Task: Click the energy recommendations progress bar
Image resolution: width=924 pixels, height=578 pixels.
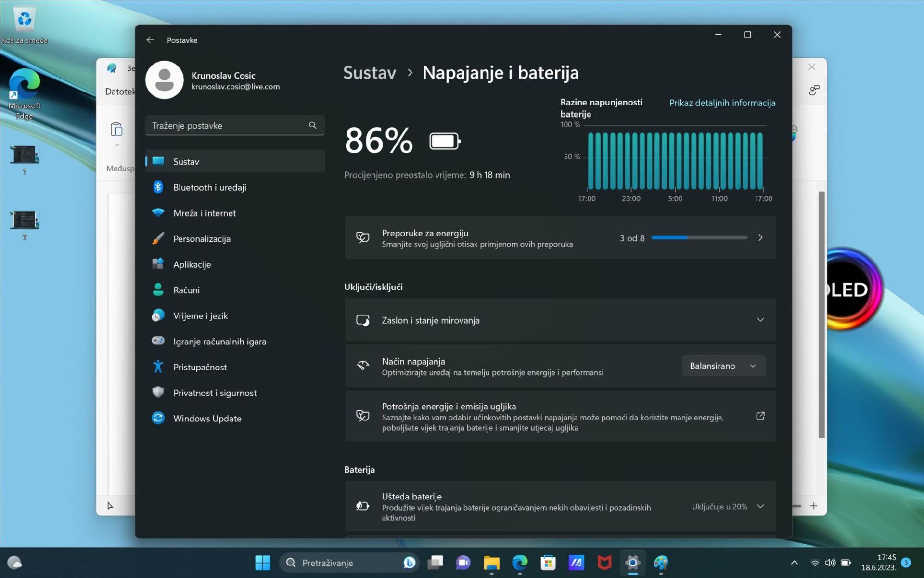Action: click(699, 237)
